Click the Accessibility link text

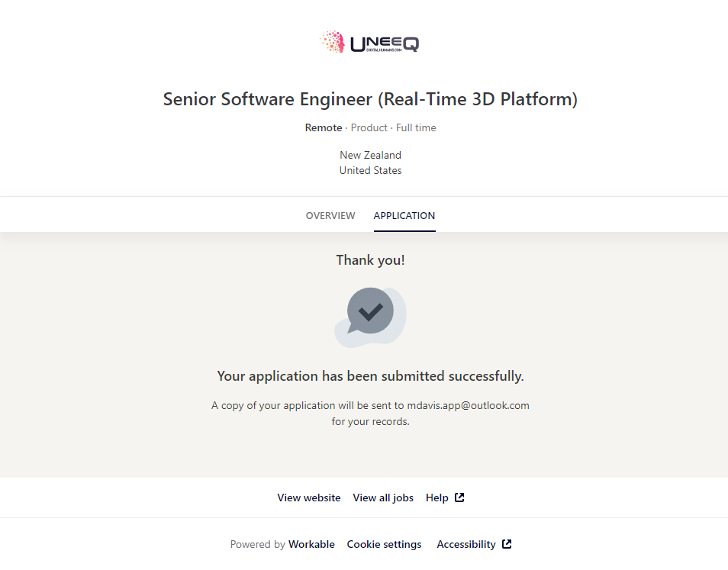tap(466, 544)
